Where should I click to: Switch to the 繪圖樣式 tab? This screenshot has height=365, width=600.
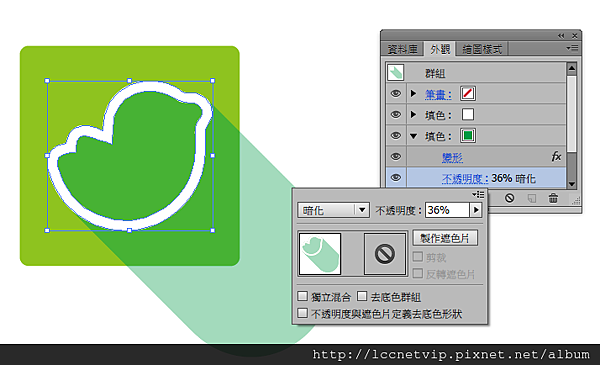[482, 49]
